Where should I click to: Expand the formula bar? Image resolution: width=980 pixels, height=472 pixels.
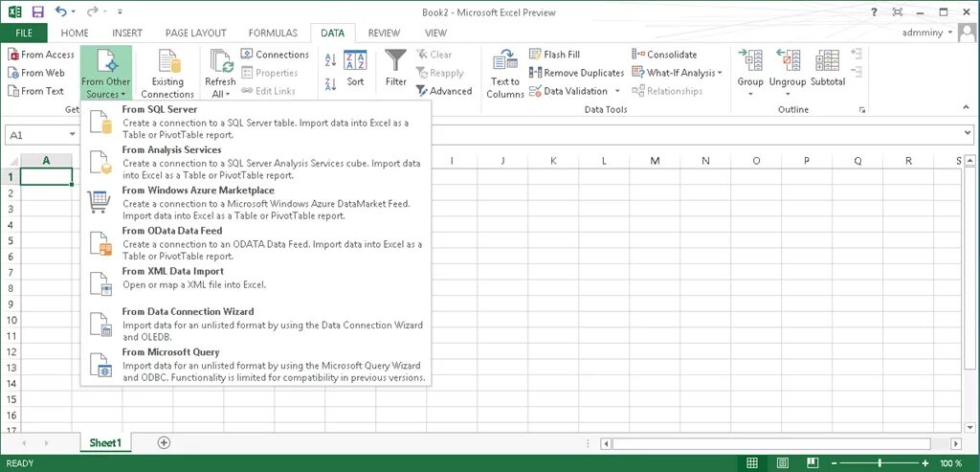pos(969,133)
